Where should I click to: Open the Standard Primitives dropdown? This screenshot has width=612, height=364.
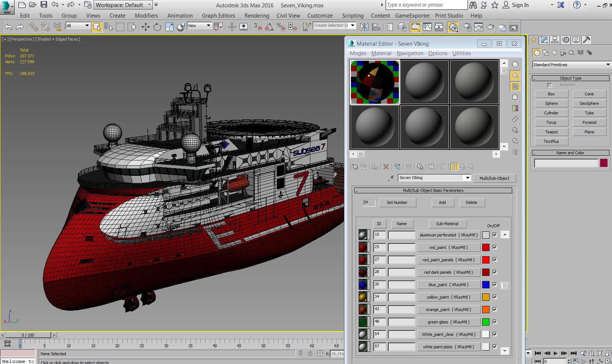tap(571, 65)
